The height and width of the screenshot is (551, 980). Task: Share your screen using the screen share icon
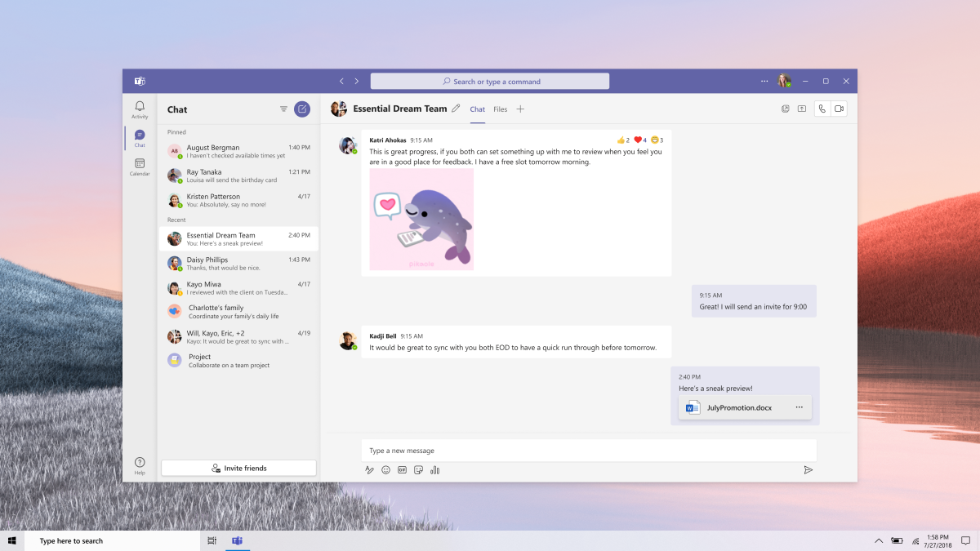tap(800, 108)
